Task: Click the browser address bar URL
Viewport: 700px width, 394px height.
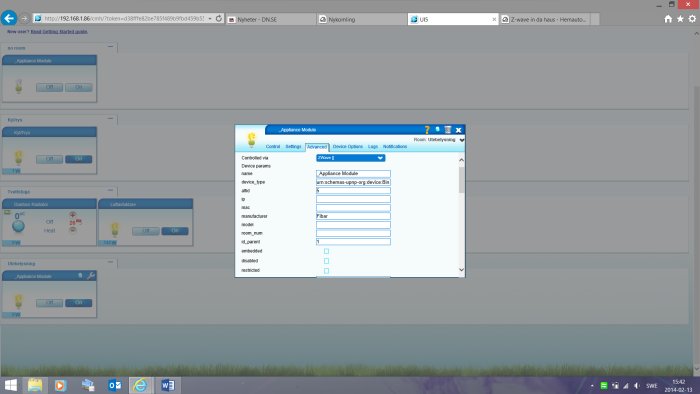Action: coord(124,19)
